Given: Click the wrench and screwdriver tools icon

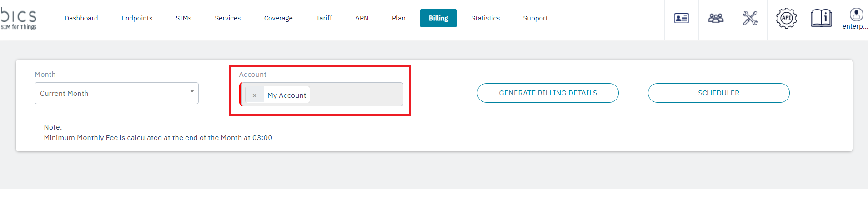Looking at the screenshot, I should 750,18.
